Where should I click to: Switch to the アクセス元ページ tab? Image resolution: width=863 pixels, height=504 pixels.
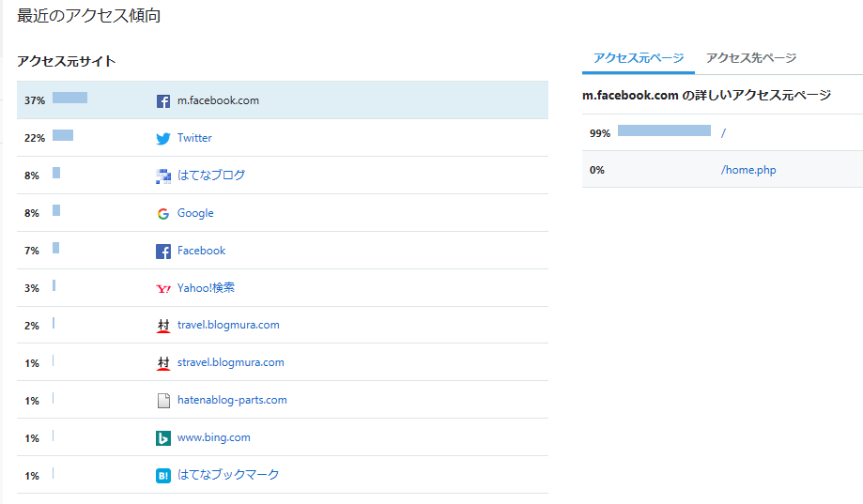click(639, 58)
